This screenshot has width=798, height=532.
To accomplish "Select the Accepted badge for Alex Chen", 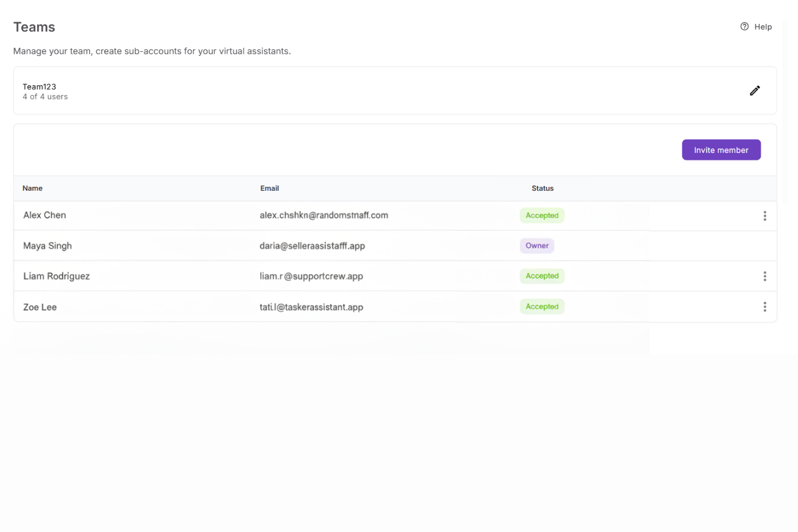I will [542, 215].
